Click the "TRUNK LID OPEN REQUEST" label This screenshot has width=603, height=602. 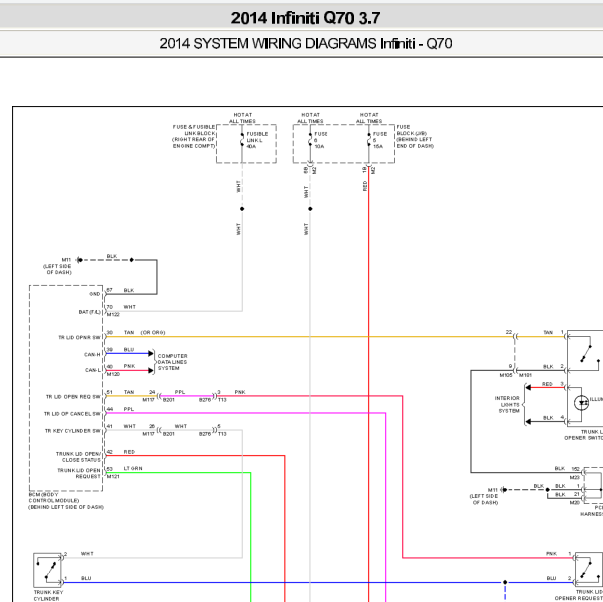79,473
